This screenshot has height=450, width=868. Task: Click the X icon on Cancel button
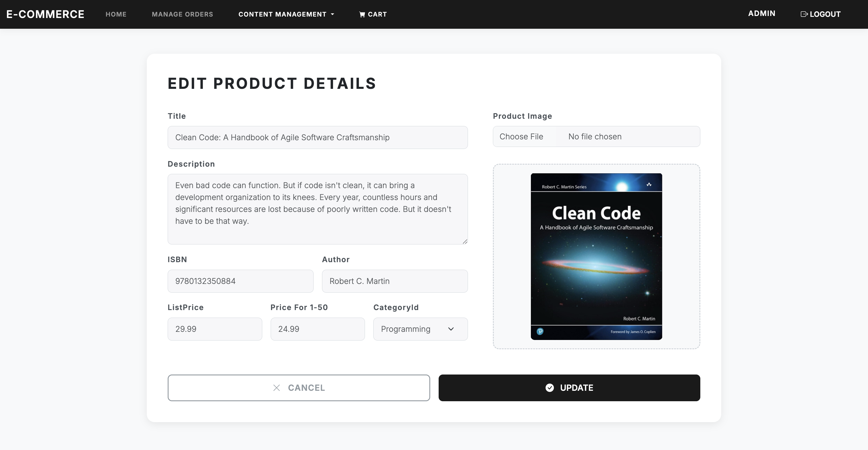pyautogui.click(x=276, y=388)
